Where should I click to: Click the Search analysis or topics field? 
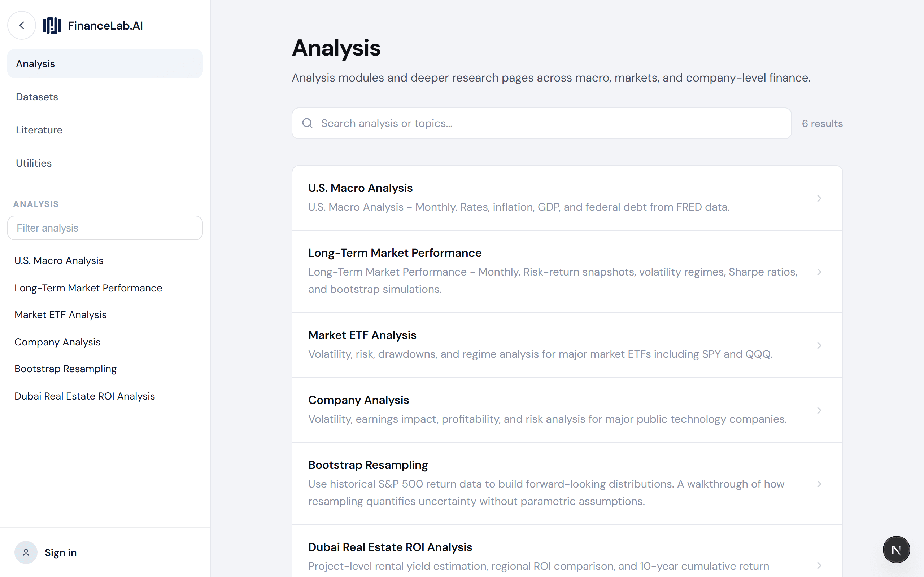pos(535,123)
